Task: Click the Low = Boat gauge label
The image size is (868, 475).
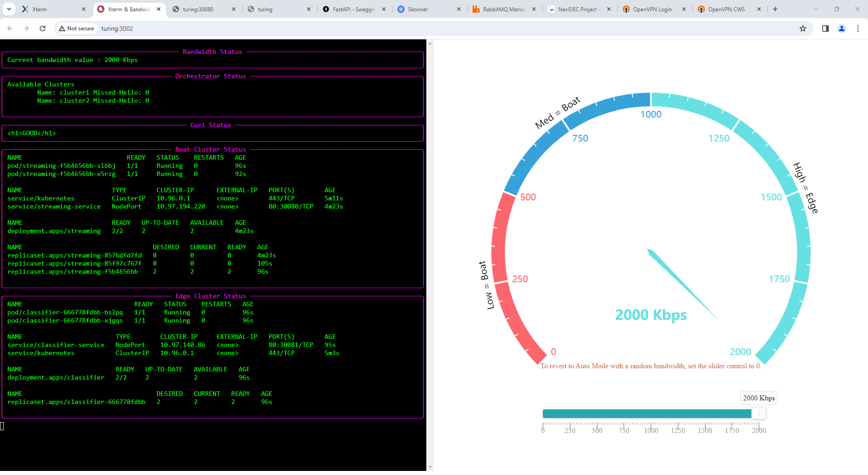Action: point(486,285)
